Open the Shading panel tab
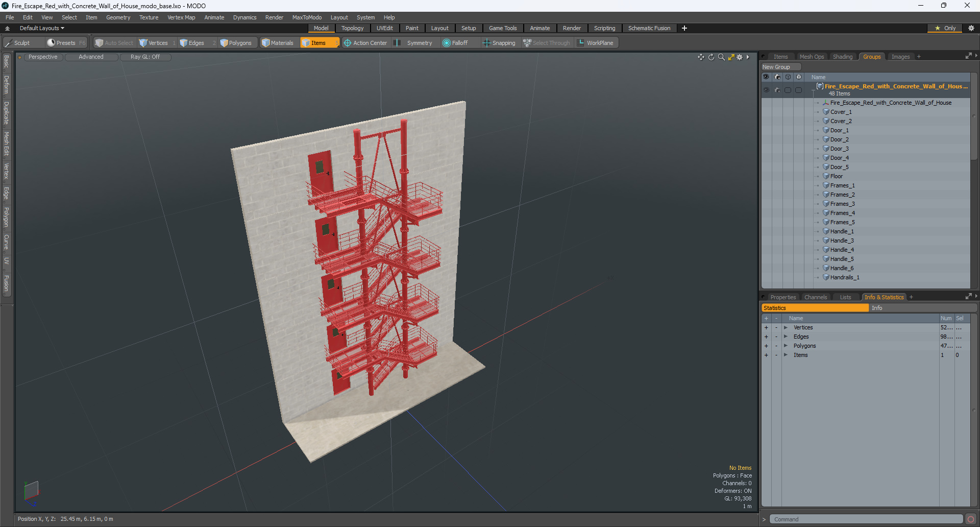The image size is (980, 527). pyautogui.click(x=843, y=57)
